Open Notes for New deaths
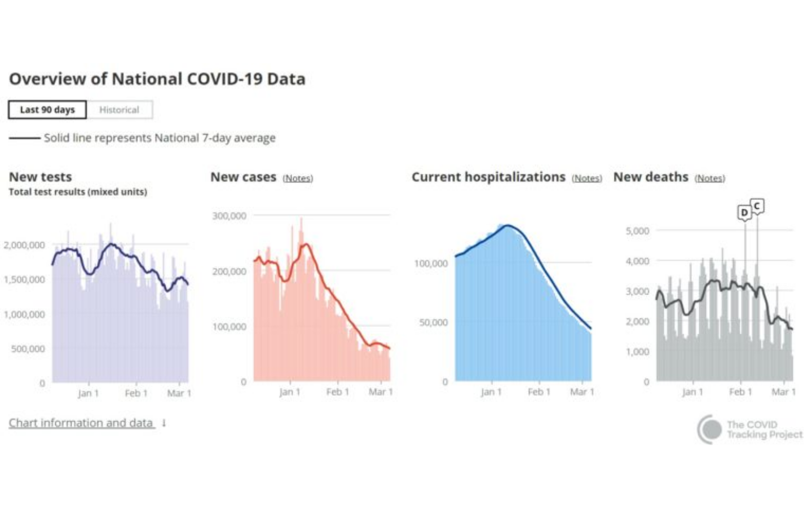The image size is (812, 508). pos(709,178)
